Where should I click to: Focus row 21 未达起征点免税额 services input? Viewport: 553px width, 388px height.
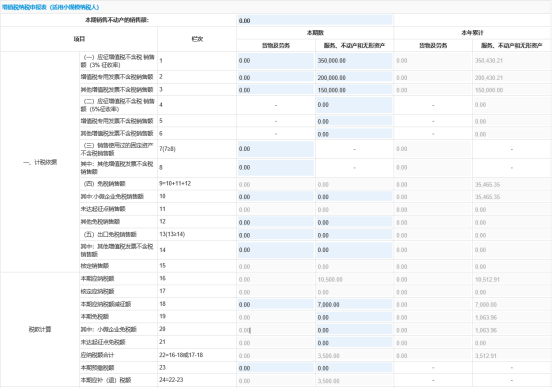pyautogui.click(x=354, y=342)
